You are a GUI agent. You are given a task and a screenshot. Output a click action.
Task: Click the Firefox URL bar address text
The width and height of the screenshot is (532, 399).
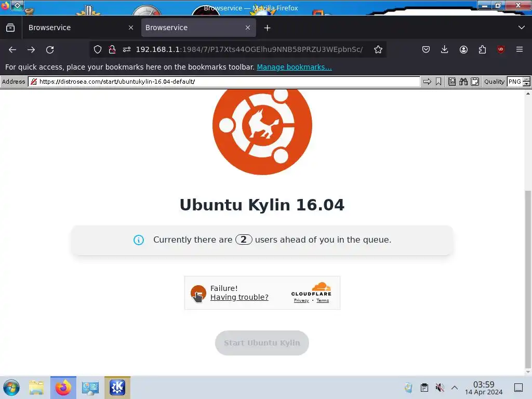pos(249,49)
